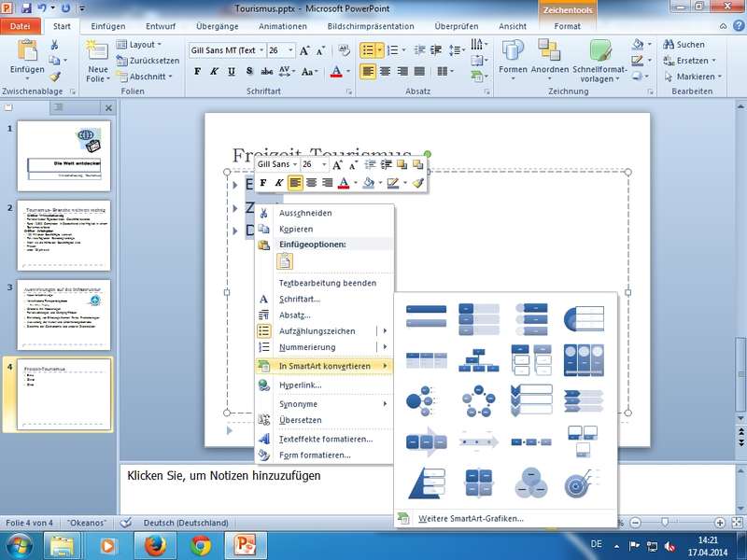Select the target list SmartArt layout
Screen dimensions: 747x560
(582, 483)
